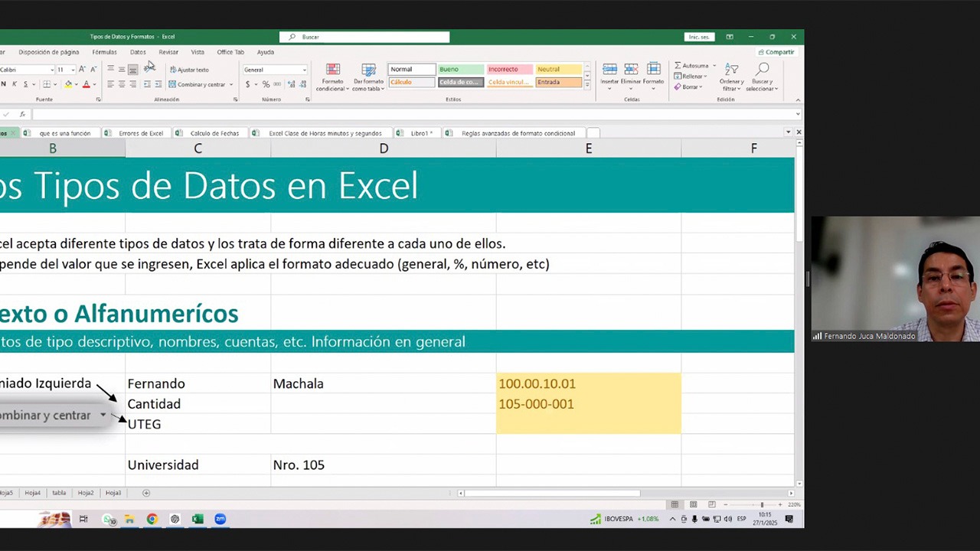Click the decrease indent icon

pyautogui.click(x=147, y=84)
